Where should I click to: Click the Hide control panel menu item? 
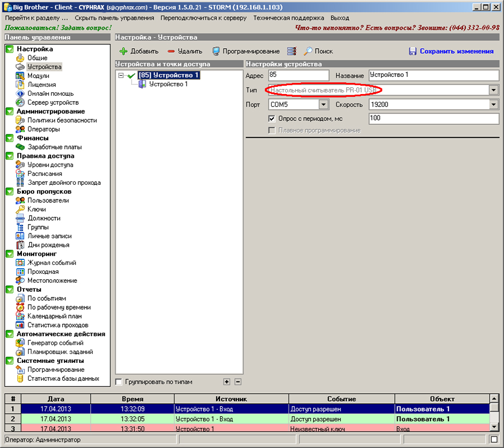click(x=114, y=18)
